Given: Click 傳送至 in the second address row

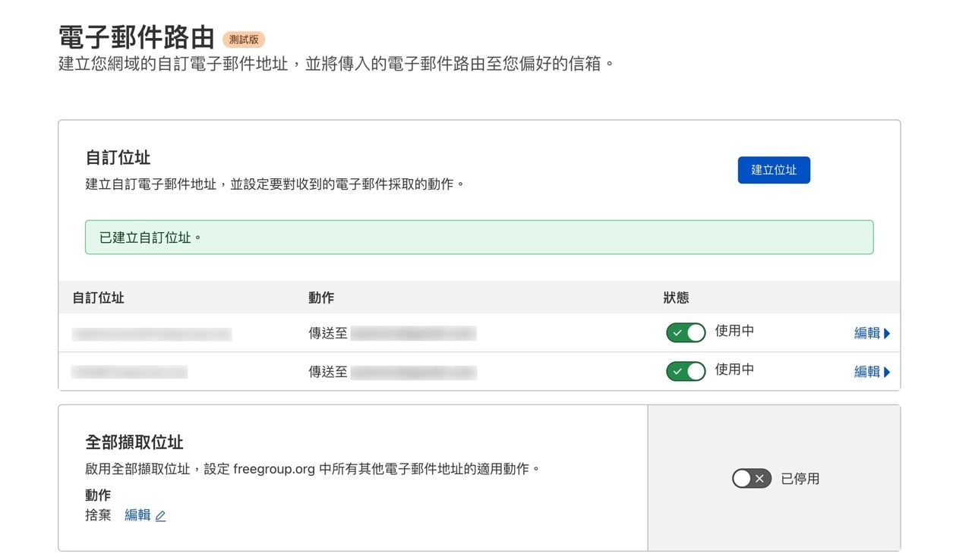Looking at the screenshot, I should pos(328,371).
